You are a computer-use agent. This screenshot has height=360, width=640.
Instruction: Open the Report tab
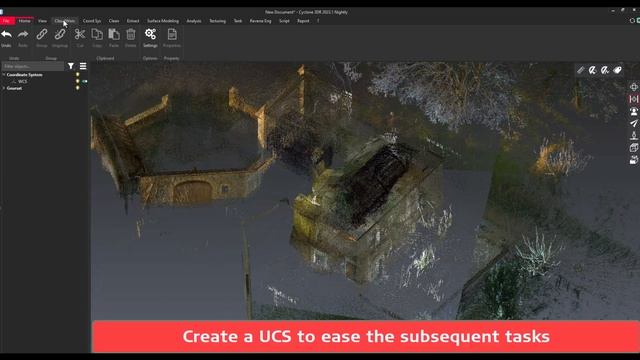pos(303,21)
